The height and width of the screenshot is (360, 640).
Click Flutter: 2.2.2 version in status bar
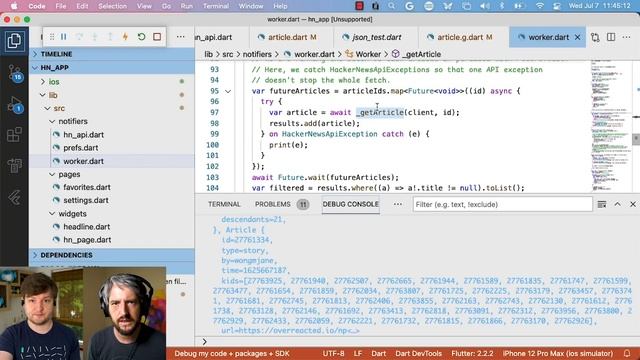coord(472,353)
